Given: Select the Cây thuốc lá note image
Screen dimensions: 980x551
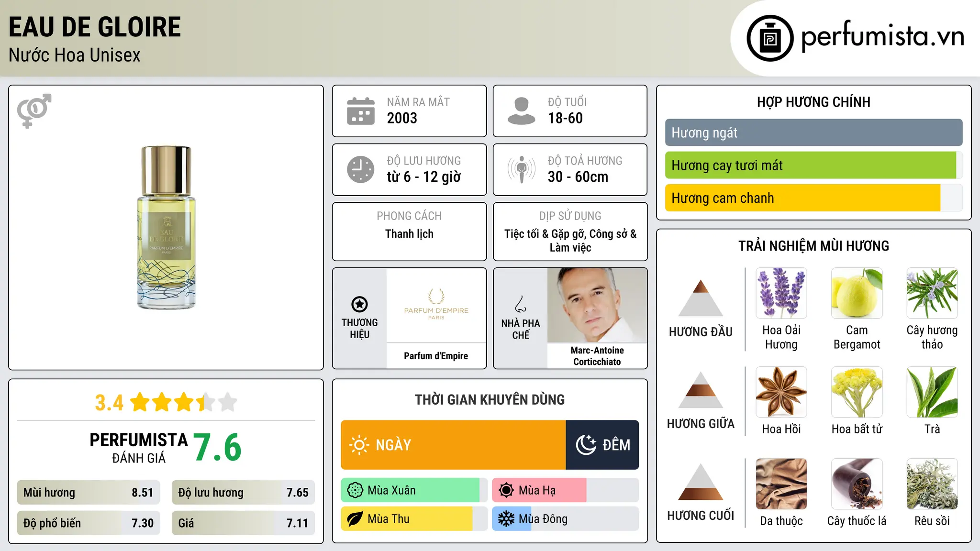Looking at the screenshot, I should point(857,484).
